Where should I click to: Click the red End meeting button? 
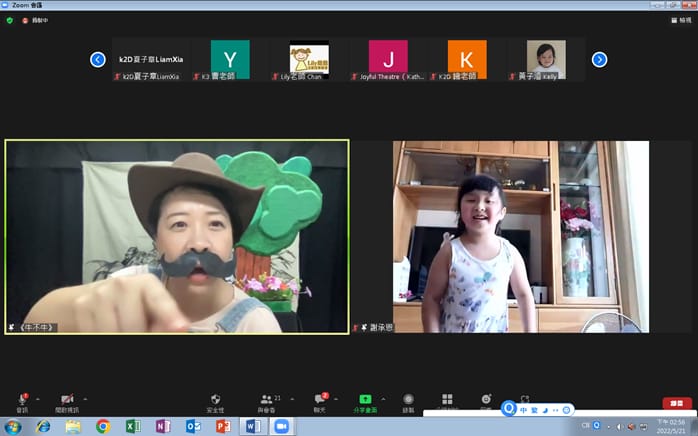pyautogui.click(x=677, y=403)
